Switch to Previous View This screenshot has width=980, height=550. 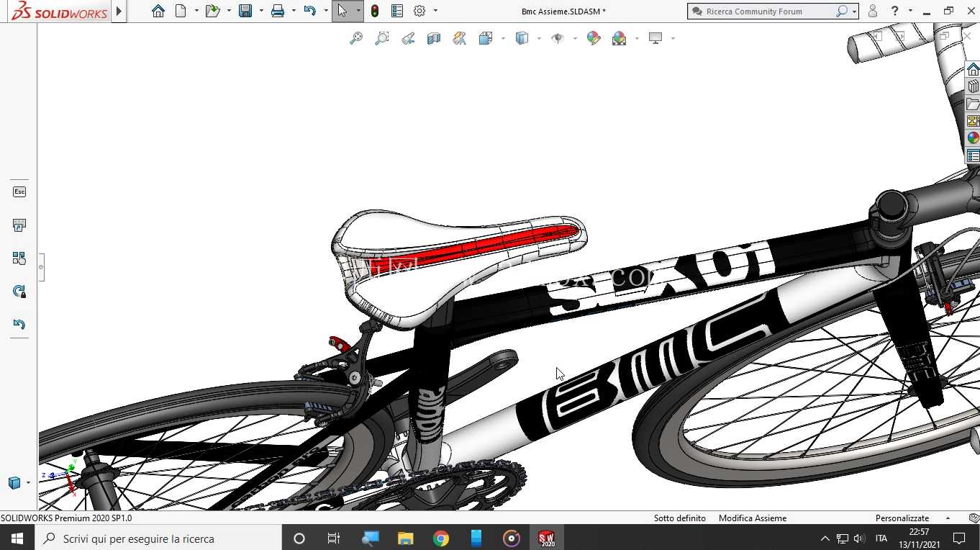coord(408,38)
